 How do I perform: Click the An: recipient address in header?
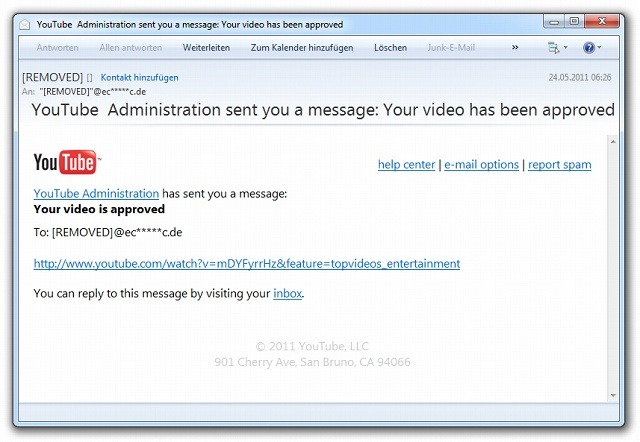(x=93, y=92)
